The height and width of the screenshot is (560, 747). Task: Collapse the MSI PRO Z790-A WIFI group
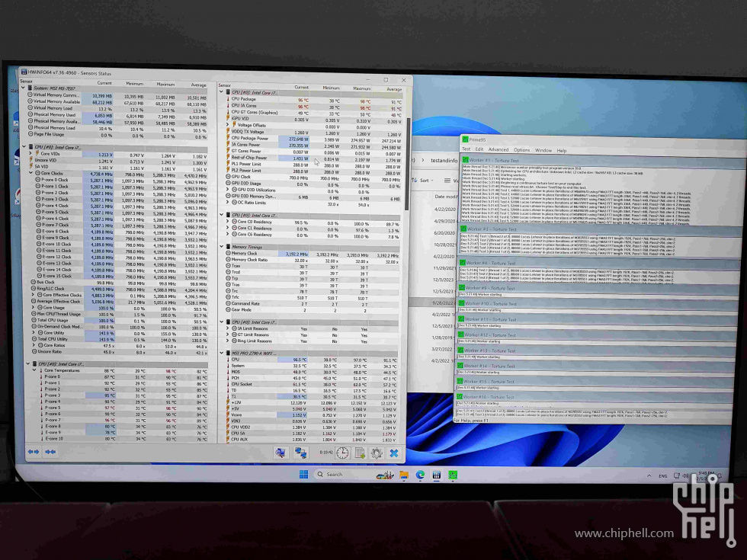point(222,354)
